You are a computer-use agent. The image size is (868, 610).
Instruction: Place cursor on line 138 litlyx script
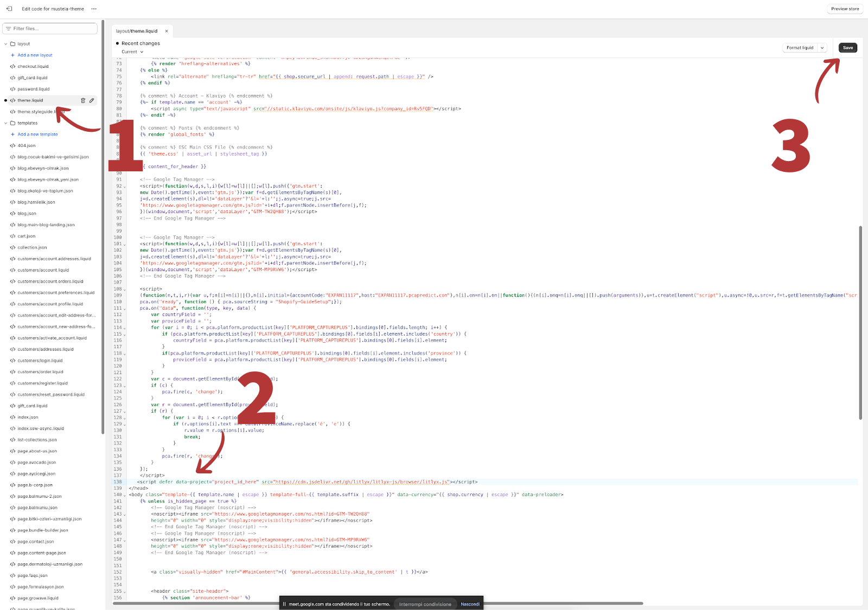[307, 482]
